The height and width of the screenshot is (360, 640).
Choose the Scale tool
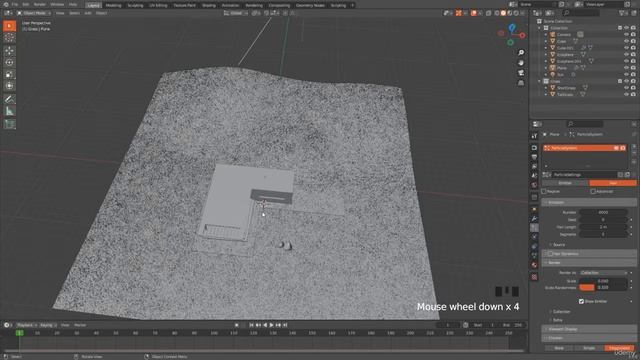[x=9, y=74]
